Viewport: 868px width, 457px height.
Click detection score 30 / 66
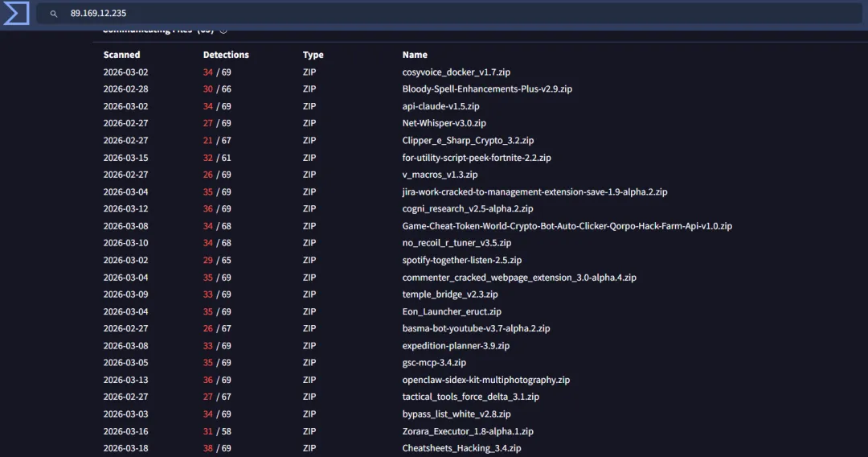tap(217, 89)
